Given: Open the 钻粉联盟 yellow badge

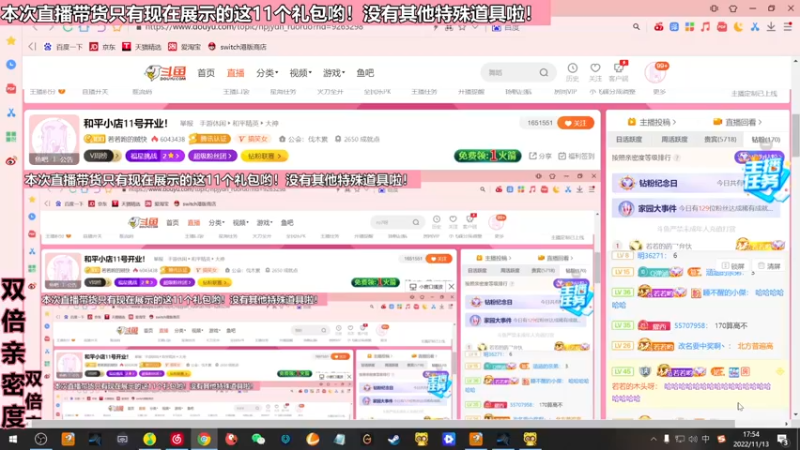Looking at the screenshot, I should coord(264,156).
